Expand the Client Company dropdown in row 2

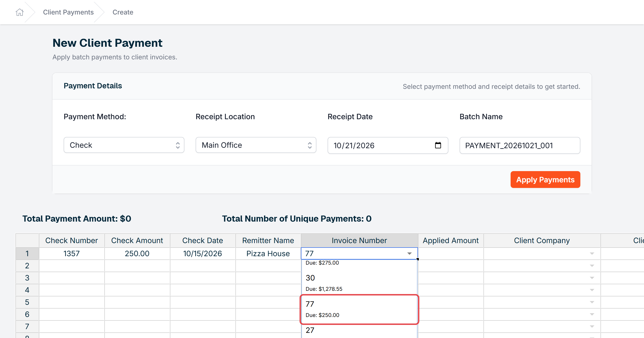pos(592,266)
